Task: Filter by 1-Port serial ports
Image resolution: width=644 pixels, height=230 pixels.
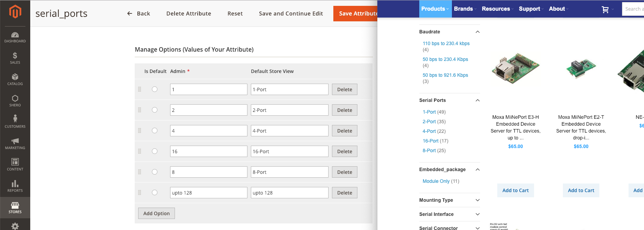Action: 429,112
